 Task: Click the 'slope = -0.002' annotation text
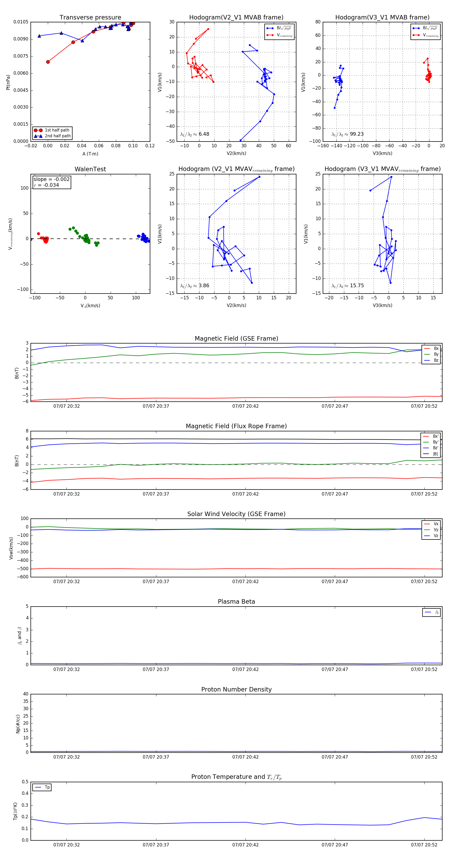click(x=52, y=179)
